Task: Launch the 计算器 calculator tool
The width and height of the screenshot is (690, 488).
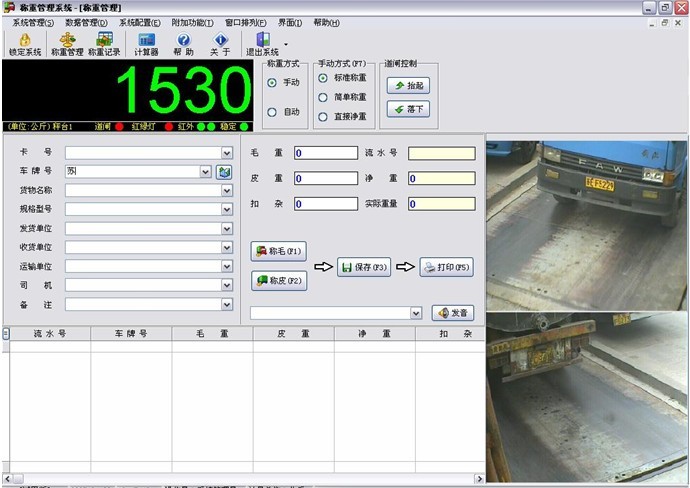Action: [x=146, y=40]
